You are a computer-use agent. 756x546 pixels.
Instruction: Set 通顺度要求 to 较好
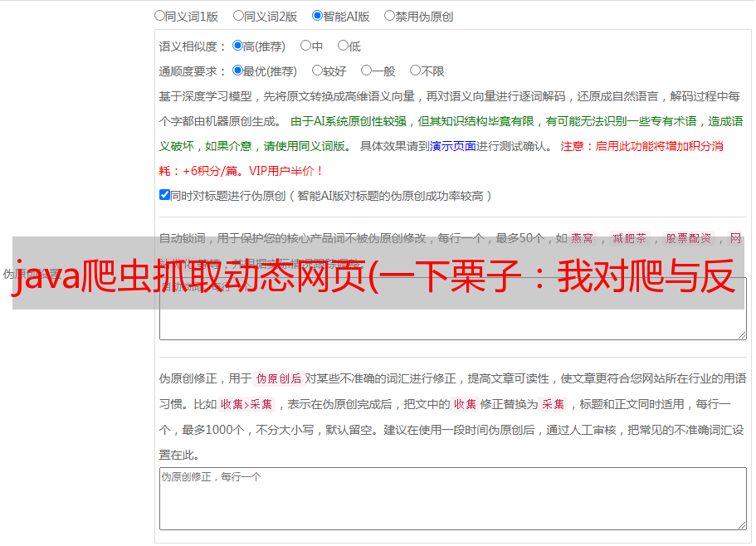pos(317,71)
